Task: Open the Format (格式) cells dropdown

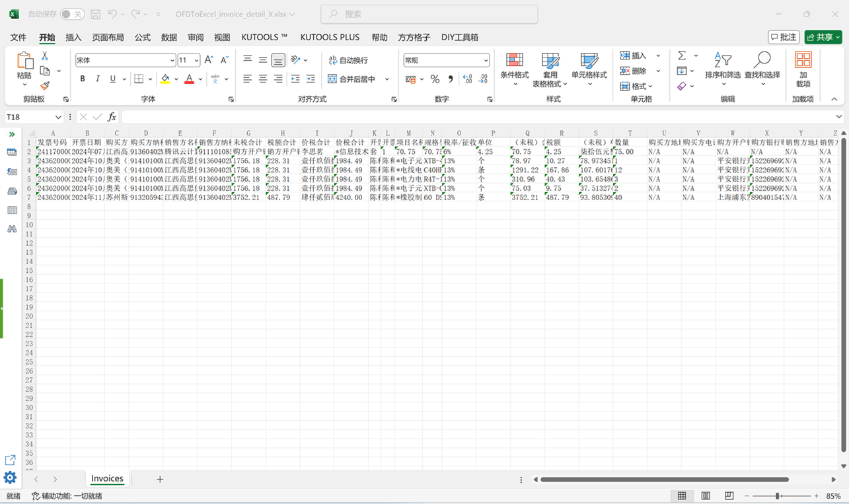Action: [x=636, y=86]
